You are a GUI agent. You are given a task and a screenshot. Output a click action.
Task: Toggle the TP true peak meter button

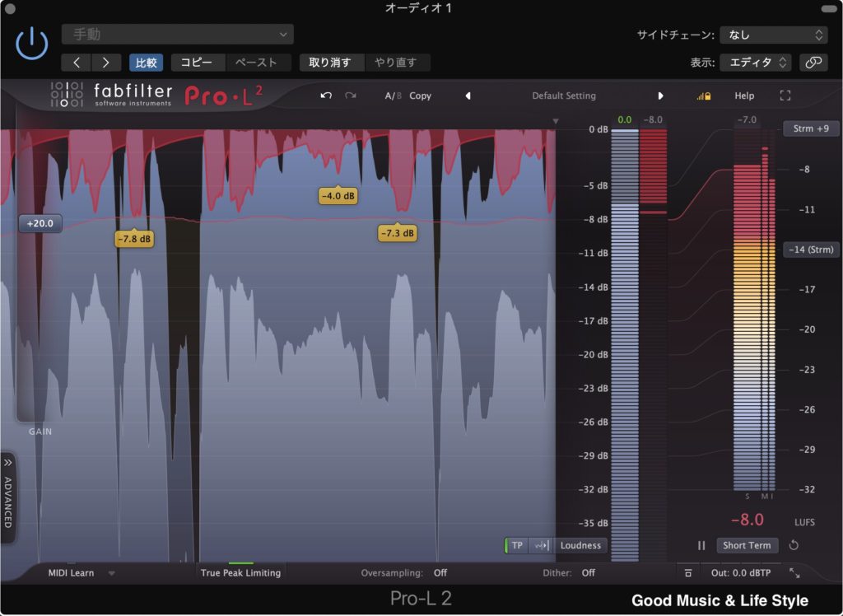[x=516, y=545]
